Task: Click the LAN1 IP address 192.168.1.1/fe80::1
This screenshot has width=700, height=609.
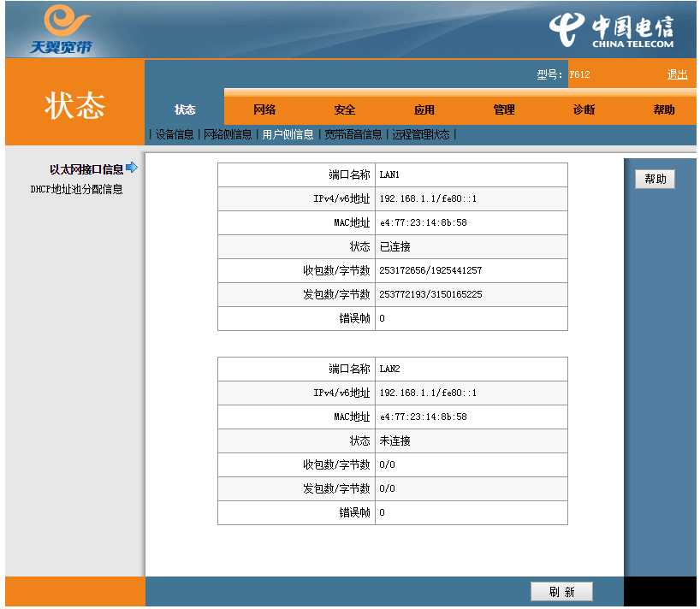Action: point(428,198)
